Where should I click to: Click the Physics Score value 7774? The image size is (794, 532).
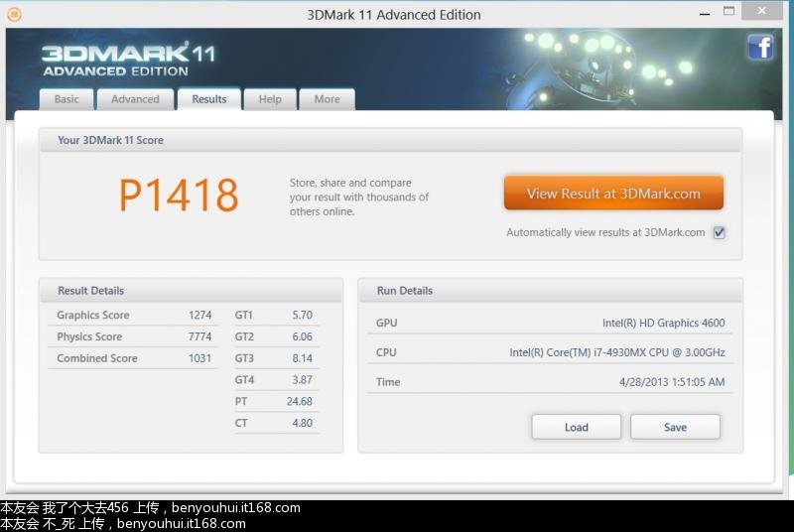[200, 336]
